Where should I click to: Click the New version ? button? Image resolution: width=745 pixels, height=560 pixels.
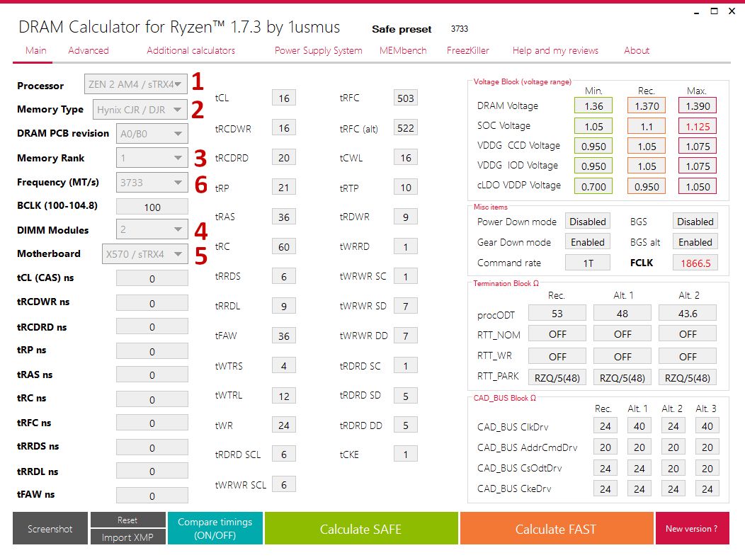(x=692, y=528)
